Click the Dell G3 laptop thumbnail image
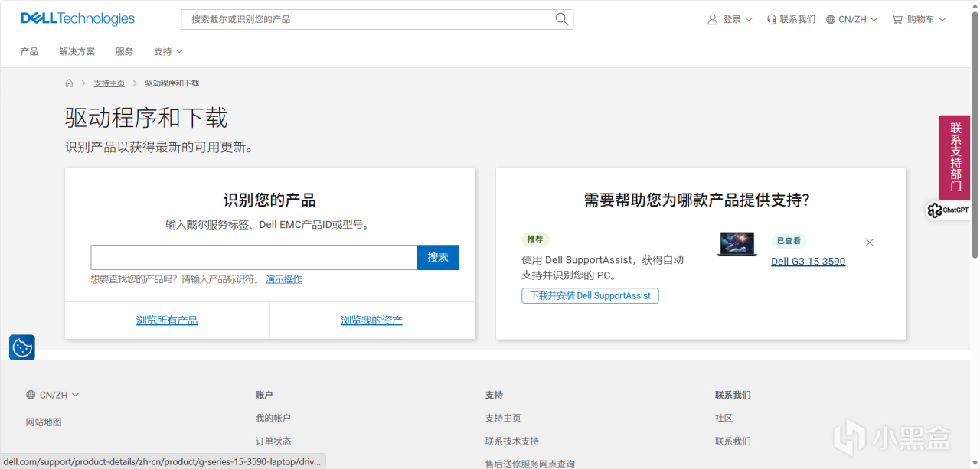The height and width of the screenshot is (469, 980). [737, 244]
